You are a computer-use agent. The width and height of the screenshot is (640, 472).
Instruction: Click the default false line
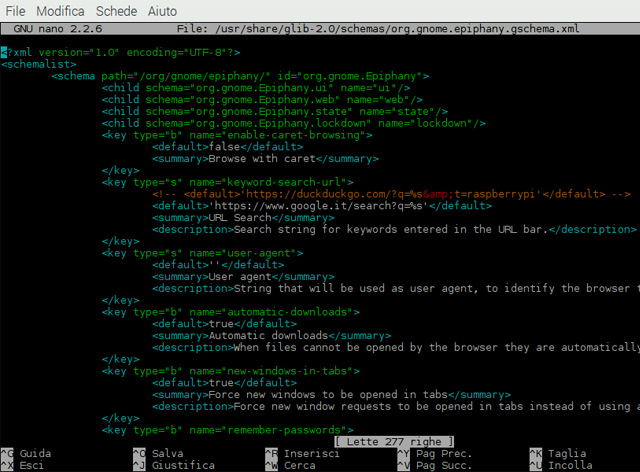[228, 147]
